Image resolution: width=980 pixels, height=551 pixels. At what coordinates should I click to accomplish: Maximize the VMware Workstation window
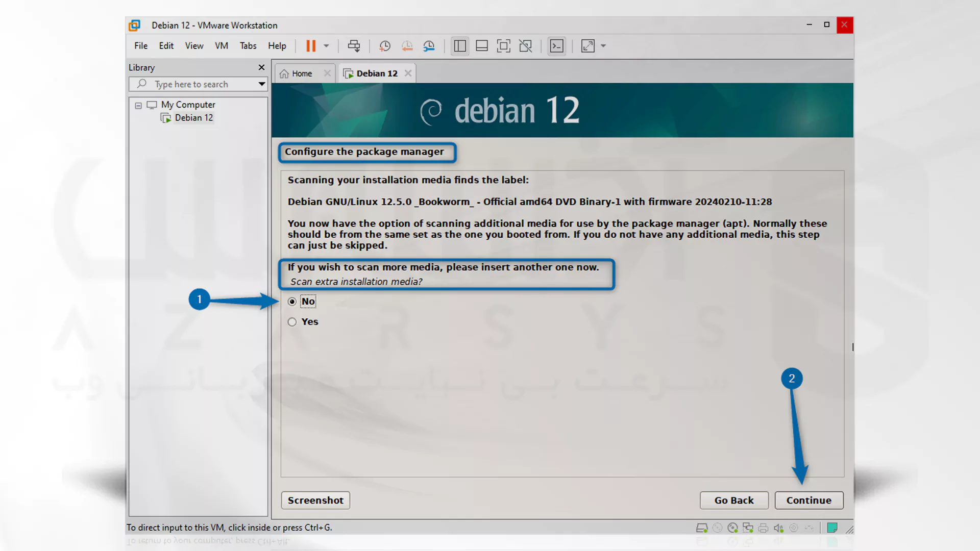click(x=827, y=24)
